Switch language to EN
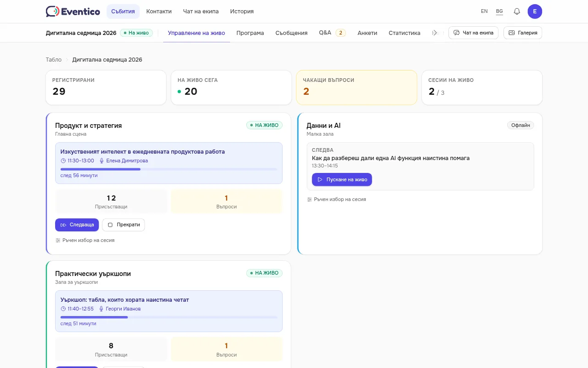 click(x=484, y=11)
